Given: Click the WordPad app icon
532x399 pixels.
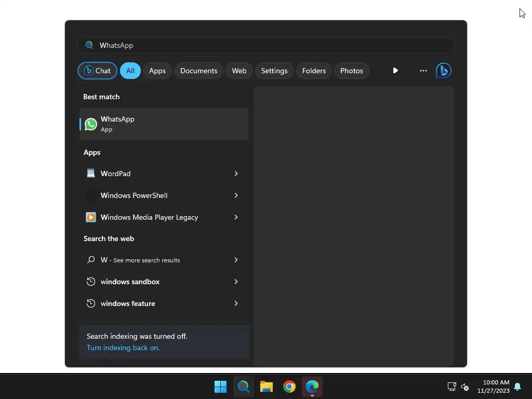Looking at the screenshot, I should point(90,174).
